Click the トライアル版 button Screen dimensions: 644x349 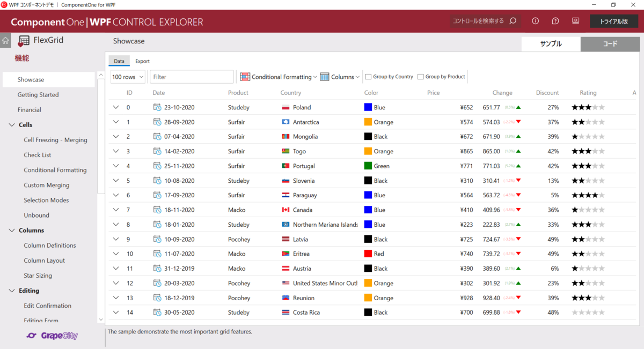[614, 21]
